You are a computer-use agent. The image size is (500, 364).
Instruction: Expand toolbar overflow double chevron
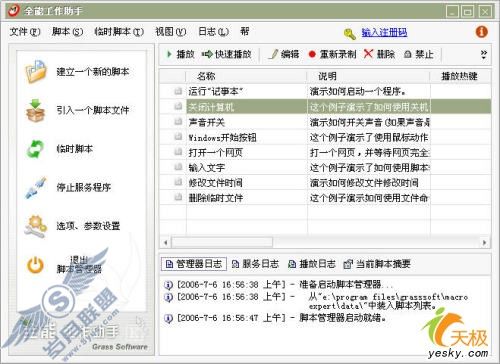484,54
